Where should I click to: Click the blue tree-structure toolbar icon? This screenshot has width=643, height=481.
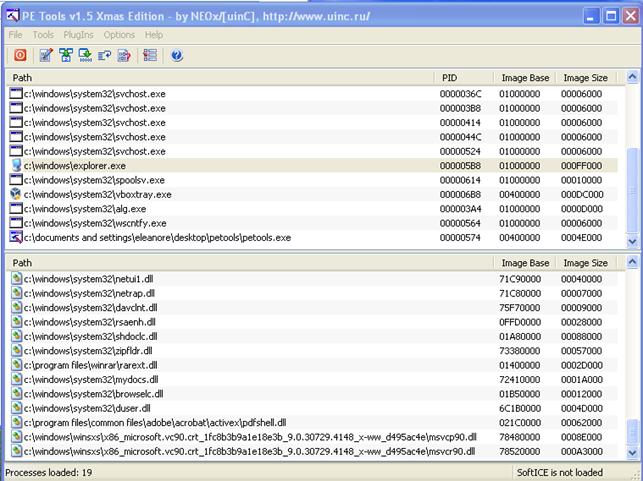pyautogui.click(x=67, y=55)
